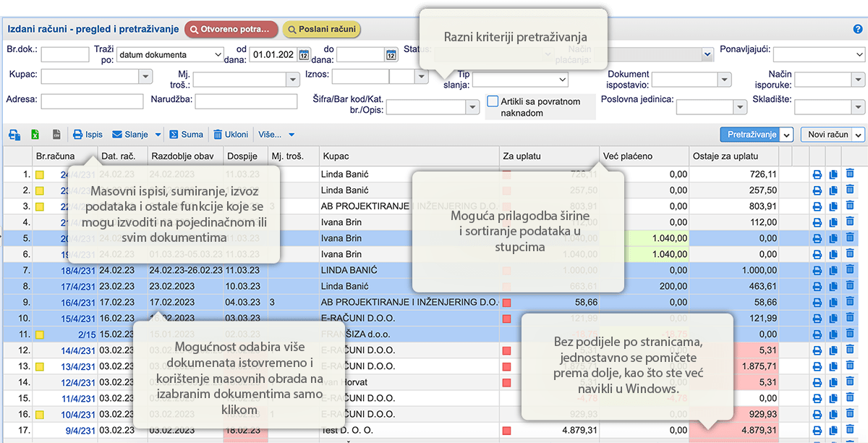This screenshot has height=443, width=868.
Task: Click the Slanje send toolbar button
Action: (x=130, y=135)
